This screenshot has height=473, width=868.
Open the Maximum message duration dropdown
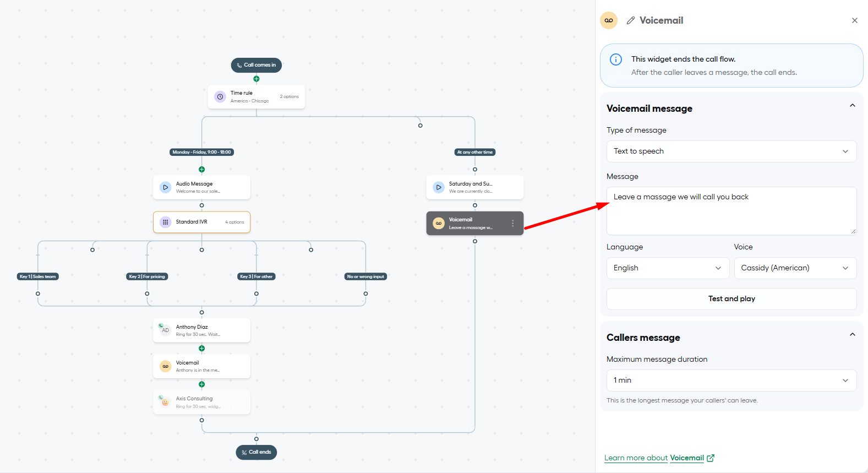(731, 380)
